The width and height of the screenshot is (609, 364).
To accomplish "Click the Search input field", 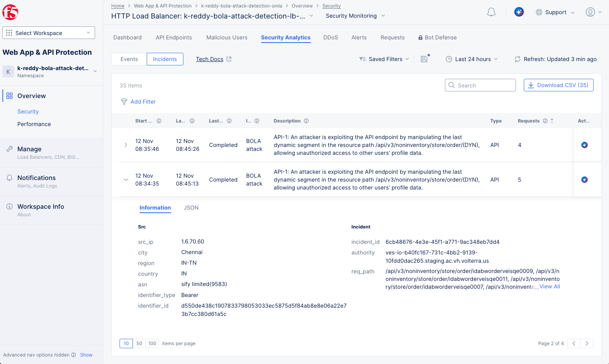I will pos(484,85).
